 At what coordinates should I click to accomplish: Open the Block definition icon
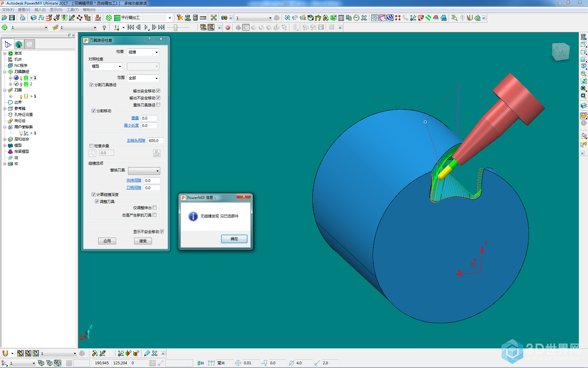pyautogui.click(x=34, y=18)
